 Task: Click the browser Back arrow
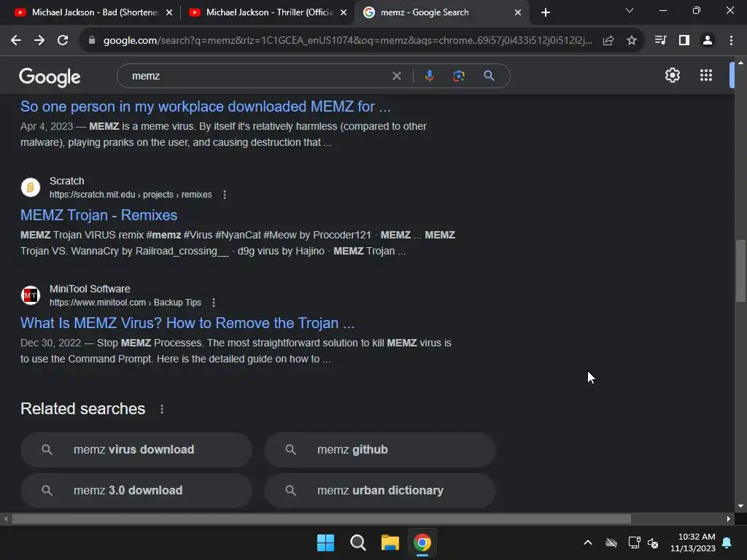pos(16,41)
